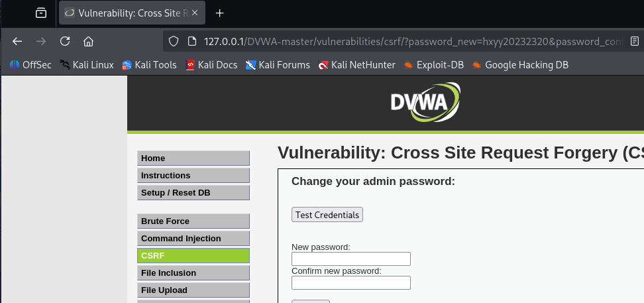Click the Confirm new password field
Screen dimensions: 644x303
[x=351, y=282]
